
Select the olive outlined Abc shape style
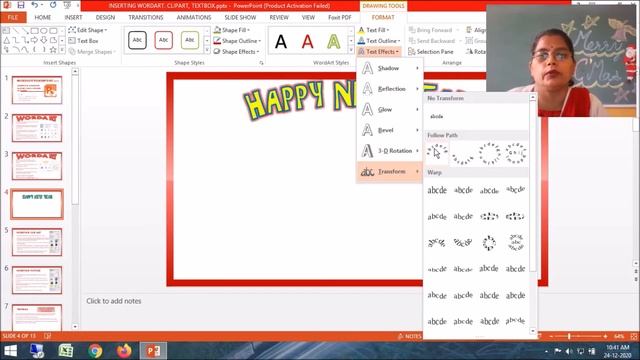pyautogui.click(x=189, y=40)
